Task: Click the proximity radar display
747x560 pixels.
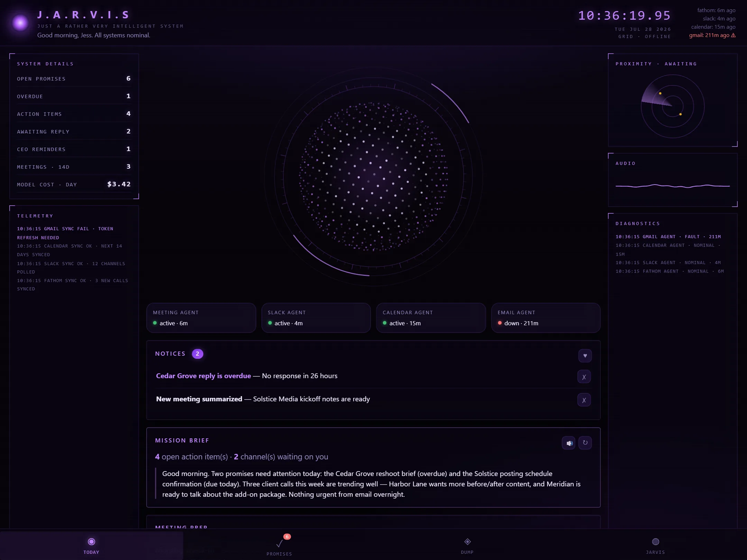Action: click(673, 106)
